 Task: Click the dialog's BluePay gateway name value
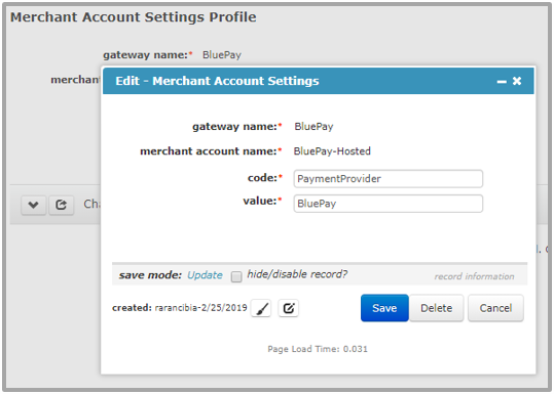click(314, 127)
